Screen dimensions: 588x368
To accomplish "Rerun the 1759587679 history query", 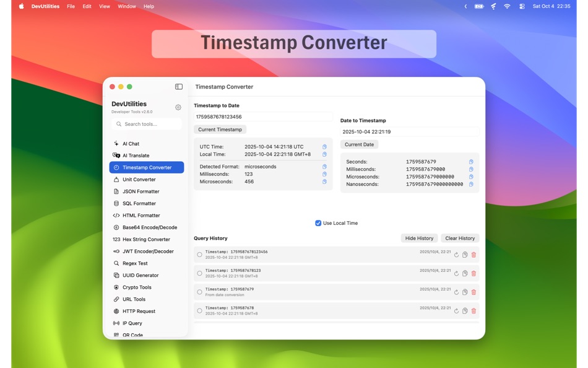I will click(456, 291).
